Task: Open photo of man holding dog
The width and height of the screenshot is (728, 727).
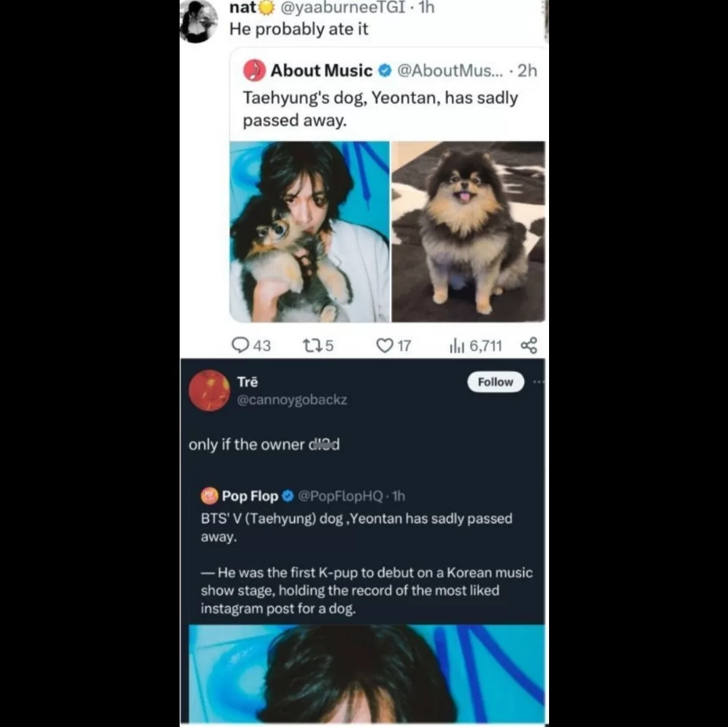Action: (310, 232)
